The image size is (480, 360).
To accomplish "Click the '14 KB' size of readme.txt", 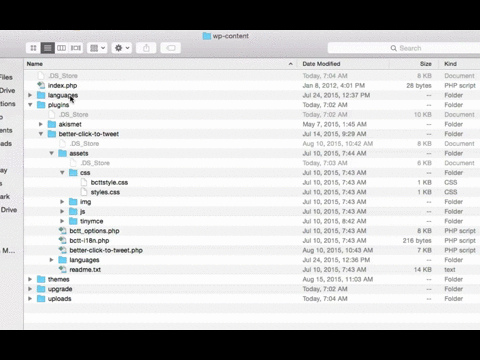I will [x=423, y=270].
